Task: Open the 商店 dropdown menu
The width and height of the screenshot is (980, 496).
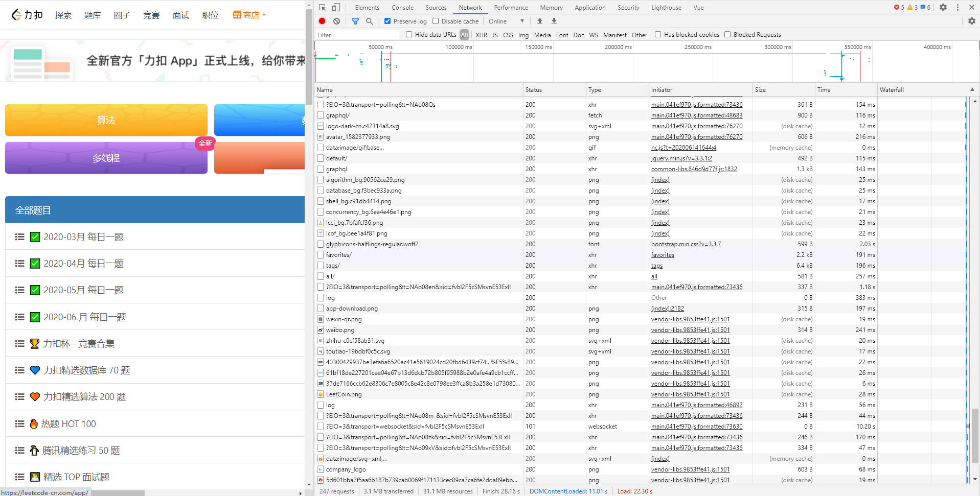Action: click(249, 15)
